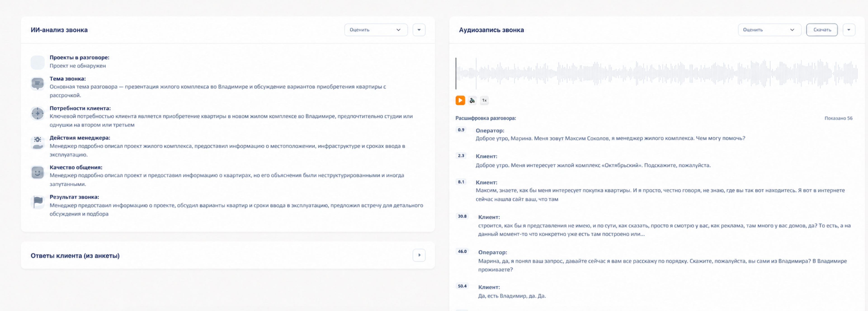
Task: Seek within the audio waveform
Action: pyautogui.click(x=656, y=73)
